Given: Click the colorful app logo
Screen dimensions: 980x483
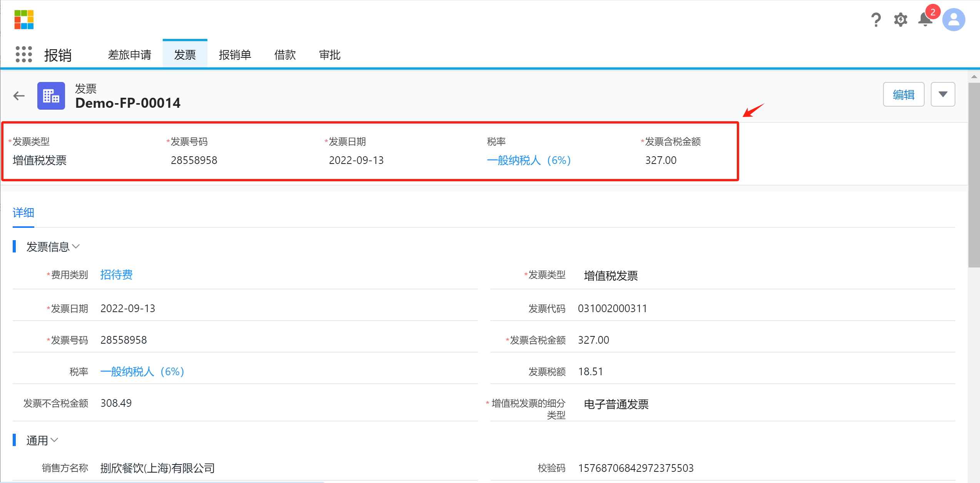Looking at the screenshot, I should coord(24,20).
